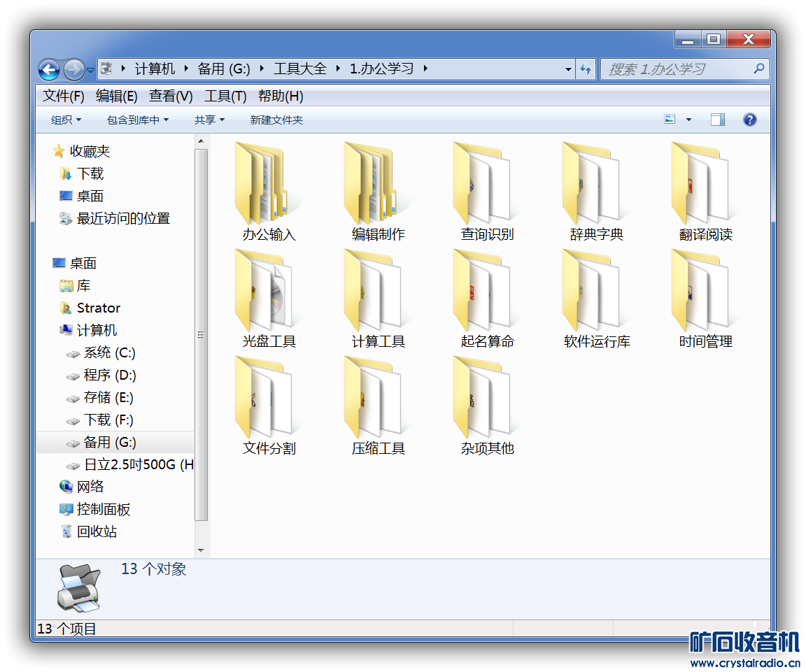Expand the arrow after 1.办公学习 breadcrumb
Screen dimensions: 806x672
tap(425, 69)
